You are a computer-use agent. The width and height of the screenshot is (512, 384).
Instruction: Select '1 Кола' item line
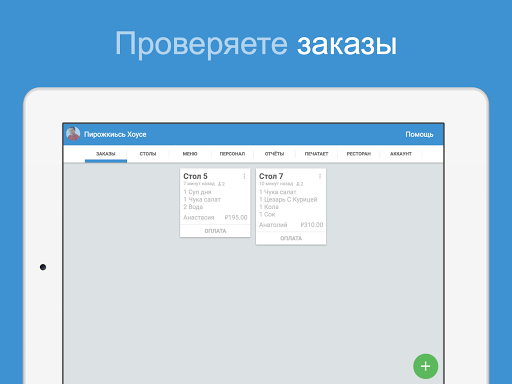coord(269,207)
